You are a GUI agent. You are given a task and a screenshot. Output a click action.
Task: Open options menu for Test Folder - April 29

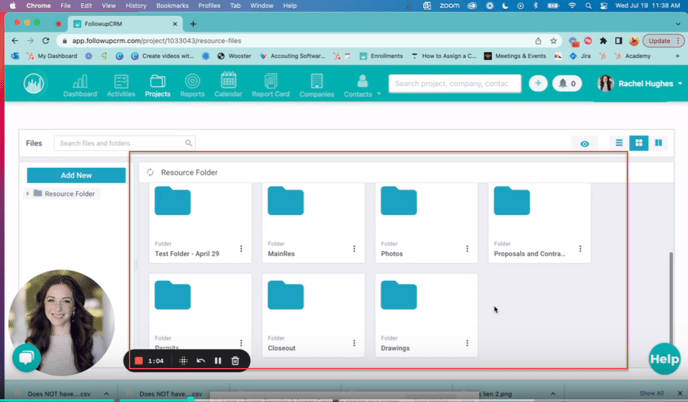241,249
